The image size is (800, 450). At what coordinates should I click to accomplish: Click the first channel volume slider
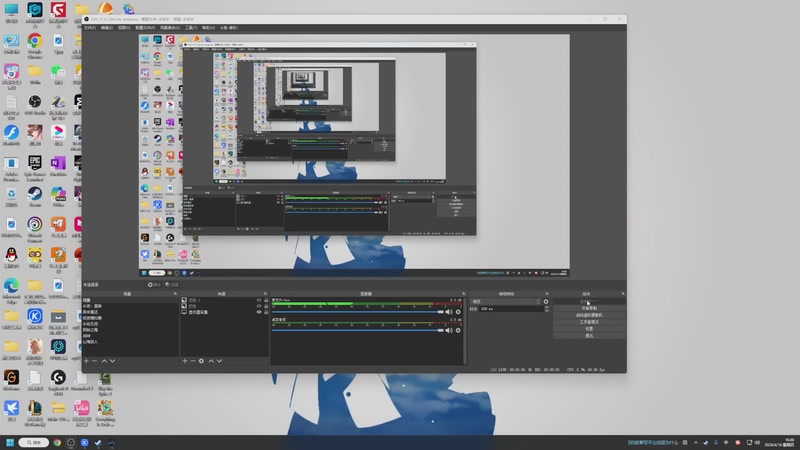pos(358,312)
